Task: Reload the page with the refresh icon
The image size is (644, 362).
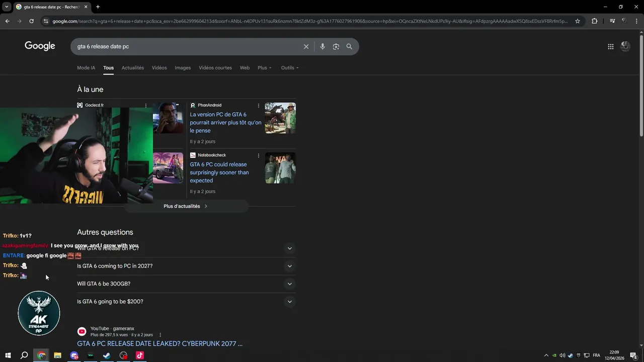Action: click(31, 21)
